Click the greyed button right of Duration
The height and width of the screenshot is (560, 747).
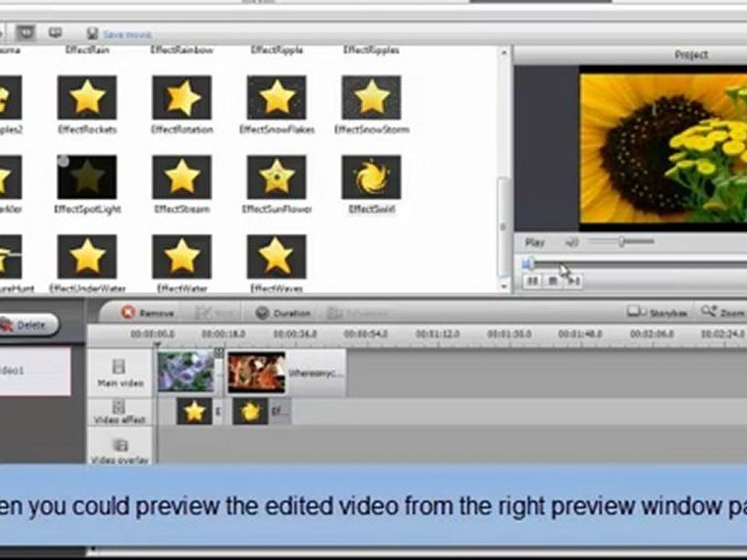(x=357, y=313)
